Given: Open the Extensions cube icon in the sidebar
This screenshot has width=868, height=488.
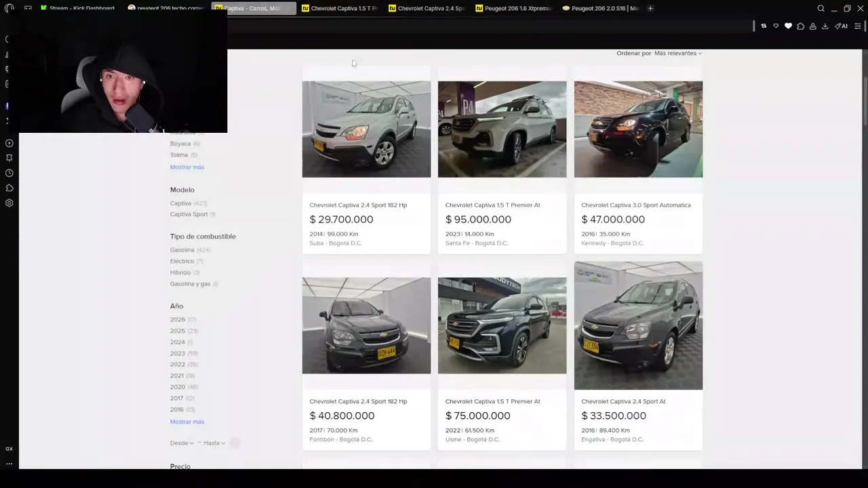Looking at the screenshot, I should (9, 188).
